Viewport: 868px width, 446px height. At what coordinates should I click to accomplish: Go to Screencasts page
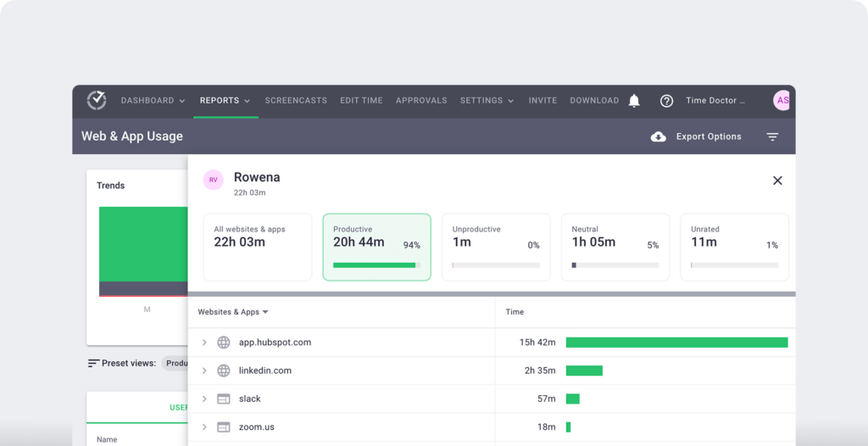click(296, 100)
